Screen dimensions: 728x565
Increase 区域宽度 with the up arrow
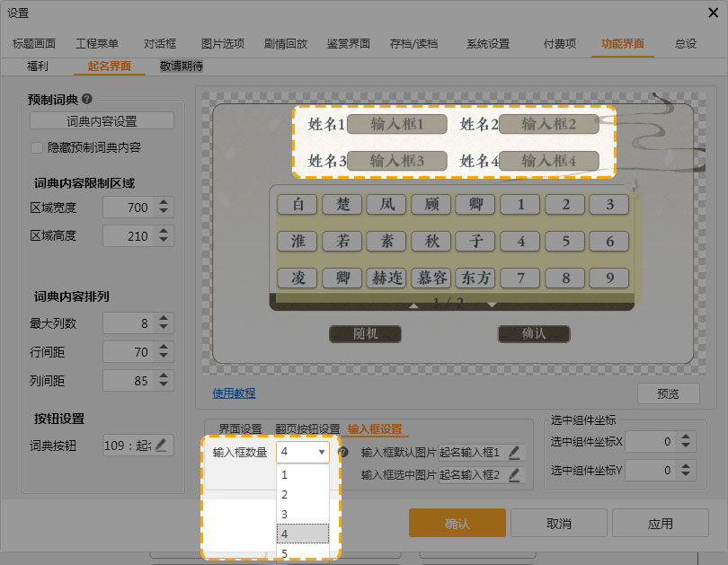(163, 203)
